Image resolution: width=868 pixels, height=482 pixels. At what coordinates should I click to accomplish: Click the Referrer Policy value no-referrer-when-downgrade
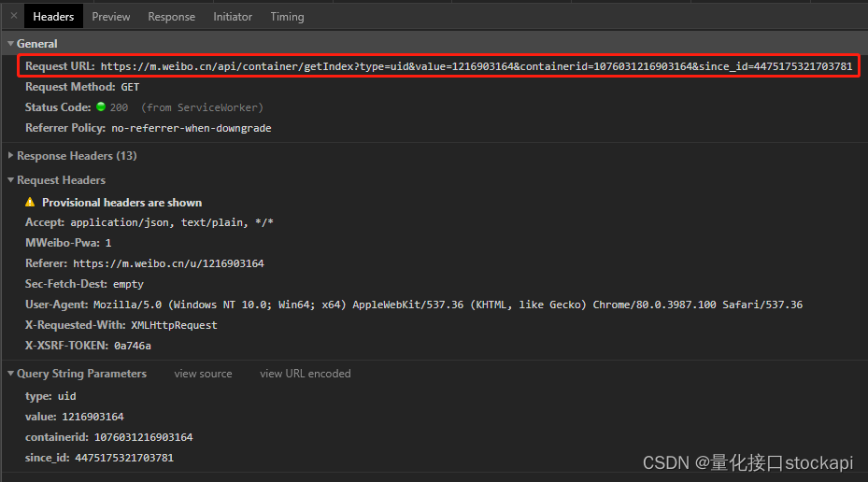pyautogui.click(x=191, y=128)
